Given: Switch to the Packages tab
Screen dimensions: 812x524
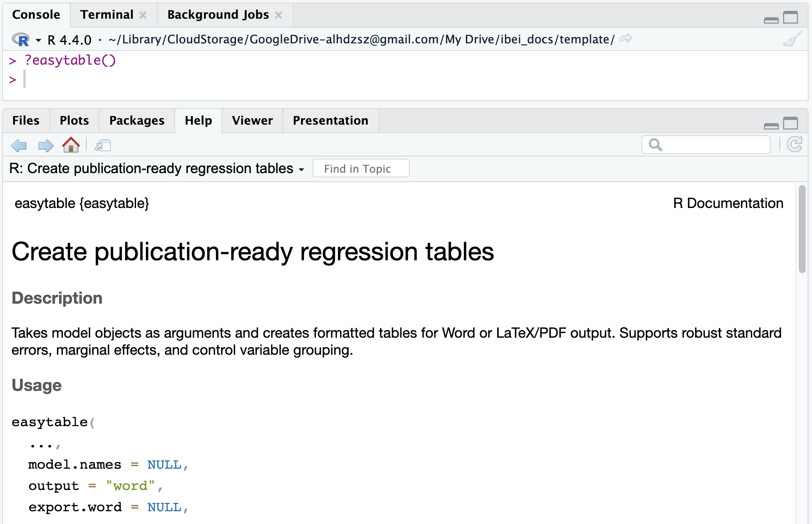Looking at the screenshot, I should 136,120.
